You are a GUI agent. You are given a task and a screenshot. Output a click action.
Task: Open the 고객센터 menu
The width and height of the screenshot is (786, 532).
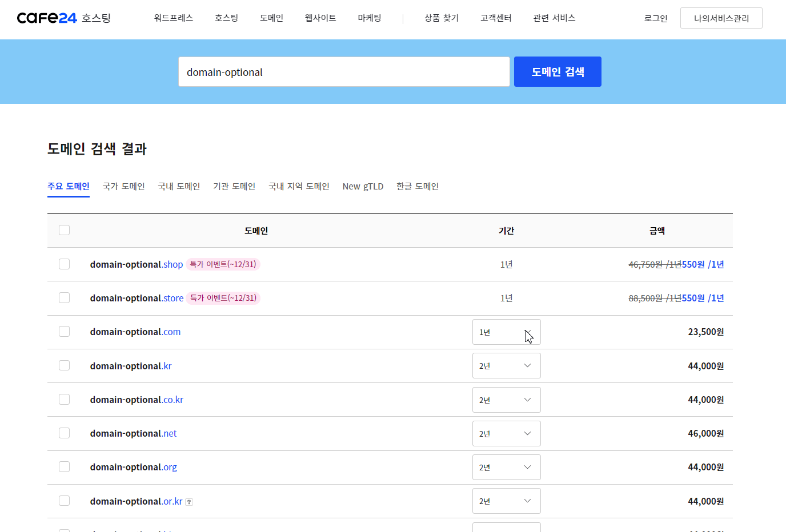click(x=496, y=18)
